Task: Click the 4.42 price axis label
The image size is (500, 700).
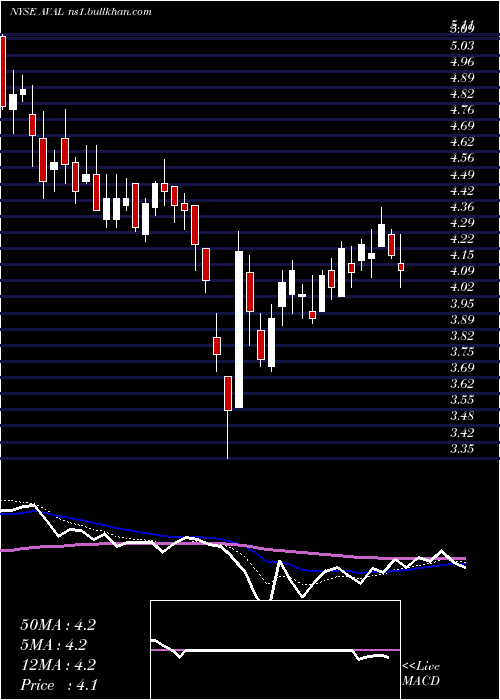Action: tap(462, 190)
